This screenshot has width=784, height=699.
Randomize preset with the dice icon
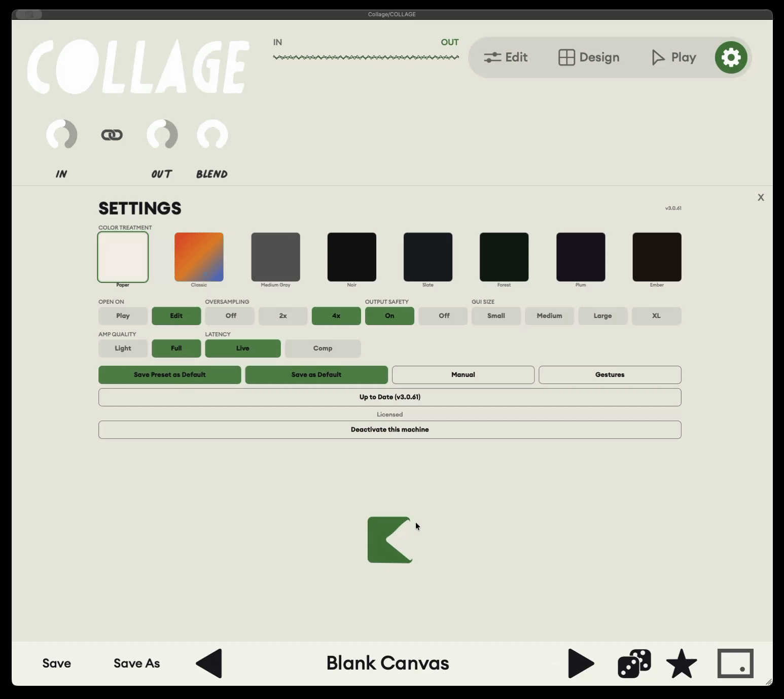point(634,663)
